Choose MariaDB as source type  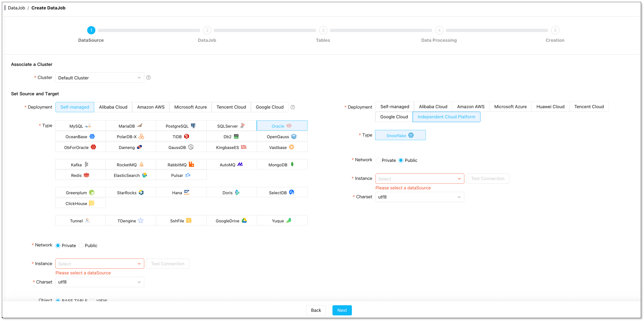coord(131,126)
